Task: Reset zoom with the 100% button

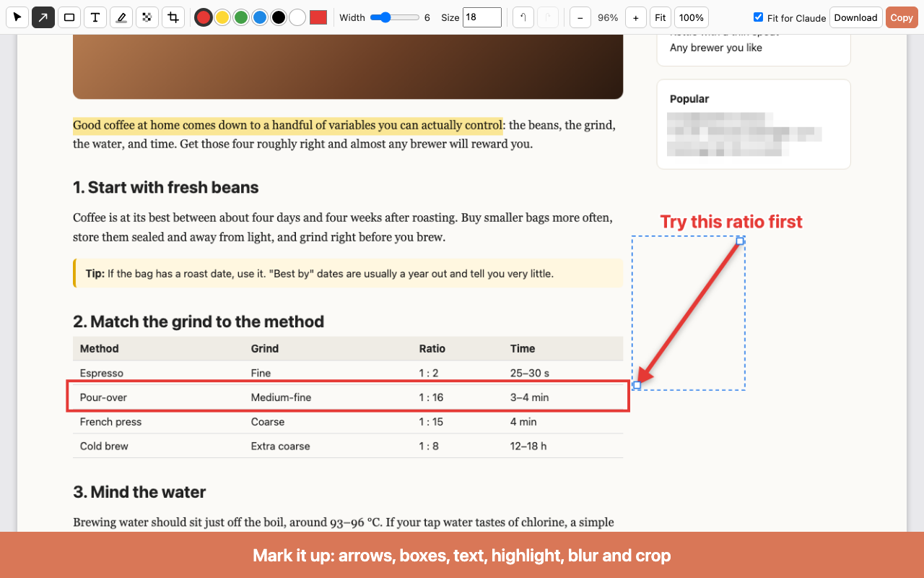Action: pos(692,17)
